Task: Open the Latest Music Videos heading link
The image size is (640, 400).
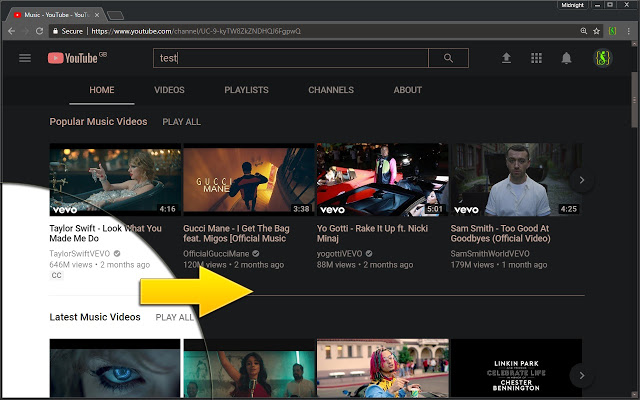Action: (x=95, y=317)
